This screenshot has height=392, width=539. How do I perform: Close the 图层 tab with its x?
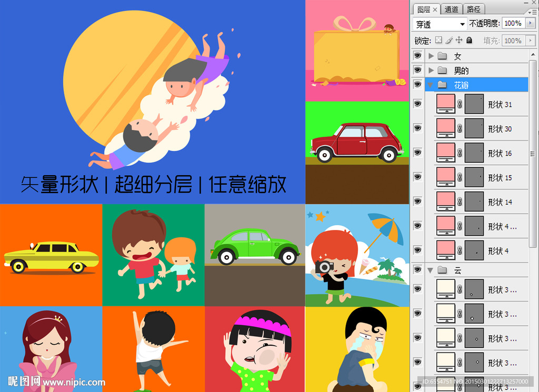[435, 9]
